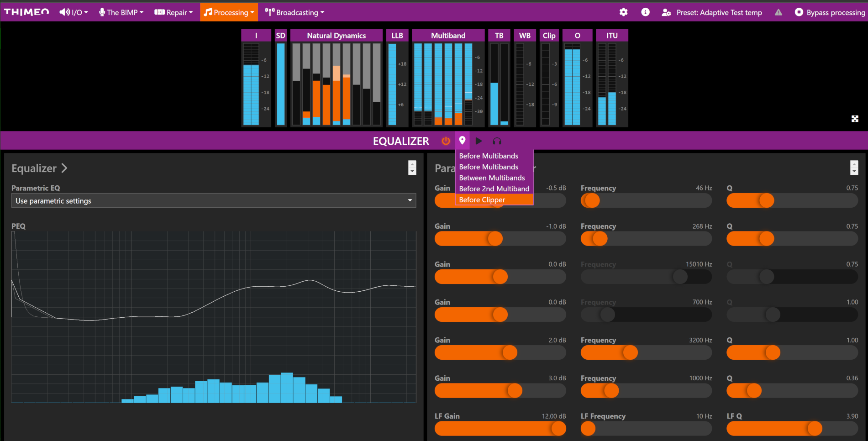Toggle the Equalizer power button
The height and width of the screenshot is (441, 868).
point(446,141)
